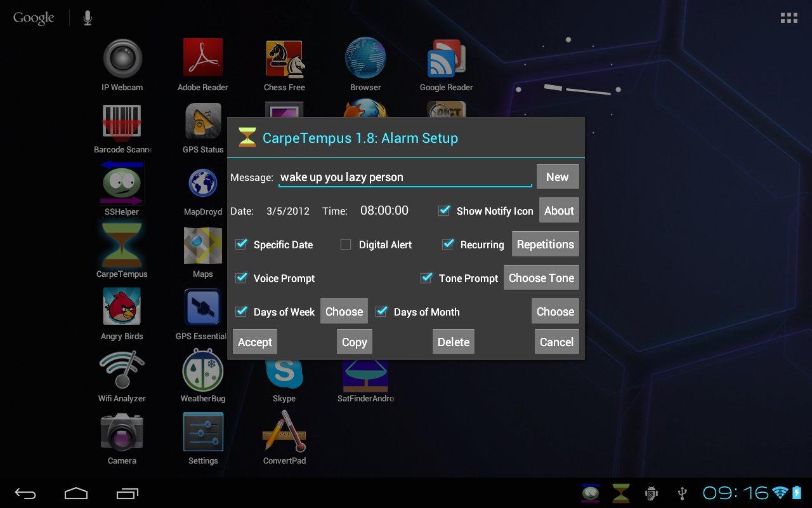Click Choose beside Days of Month

tap(555, 312)
